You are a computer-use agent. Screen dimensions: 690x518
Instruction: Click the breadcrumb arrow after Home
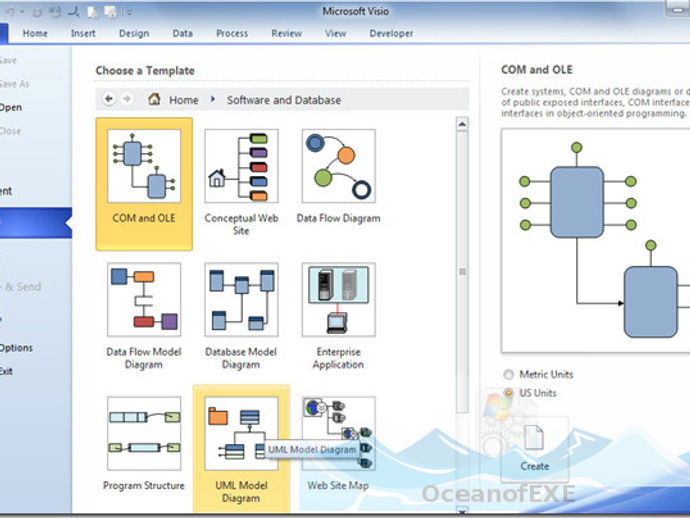tap(213, 99)
